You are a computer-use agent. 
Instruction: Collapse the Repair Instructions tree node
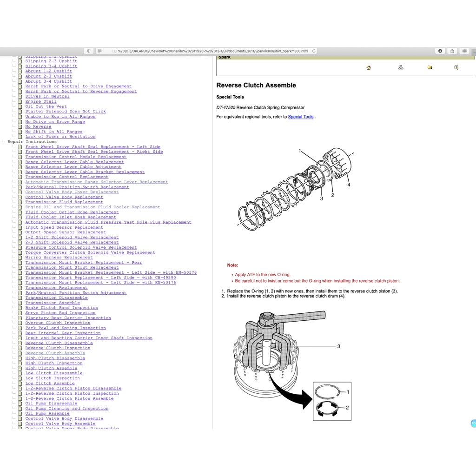pyautogui.click(x=4, y=141)
